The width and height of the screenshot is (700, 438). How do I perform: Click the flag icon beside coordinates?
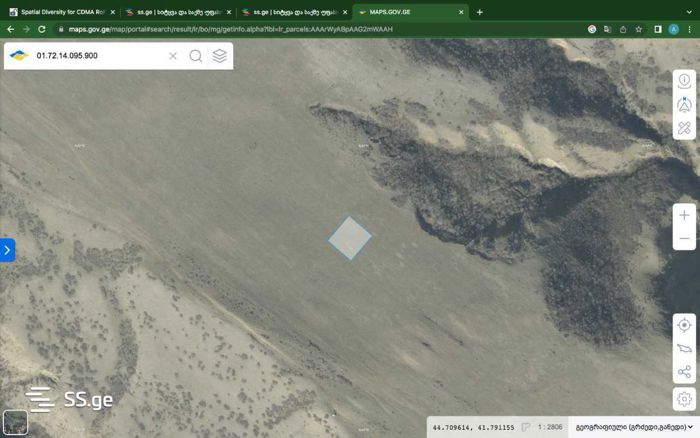tap(526, 427)
